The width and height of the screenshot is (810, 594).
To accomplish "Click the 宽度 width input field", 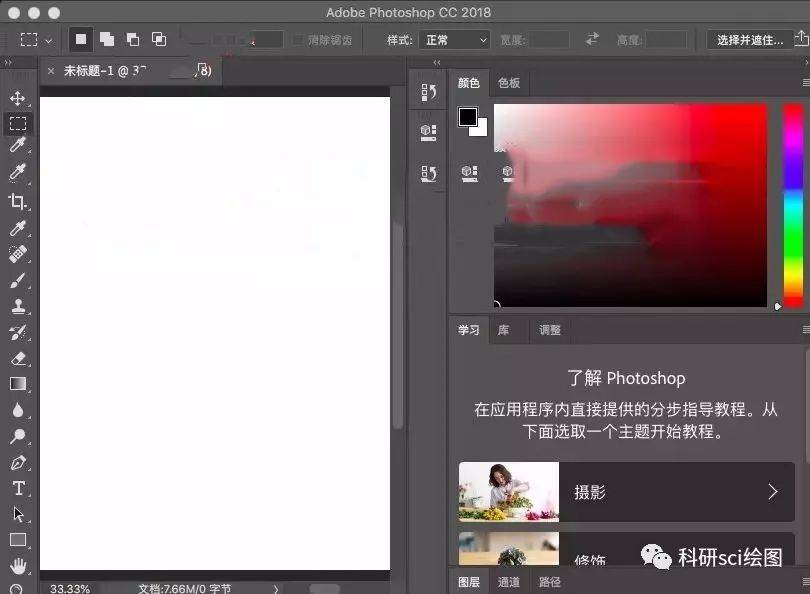I will click(x=549, y=40).
